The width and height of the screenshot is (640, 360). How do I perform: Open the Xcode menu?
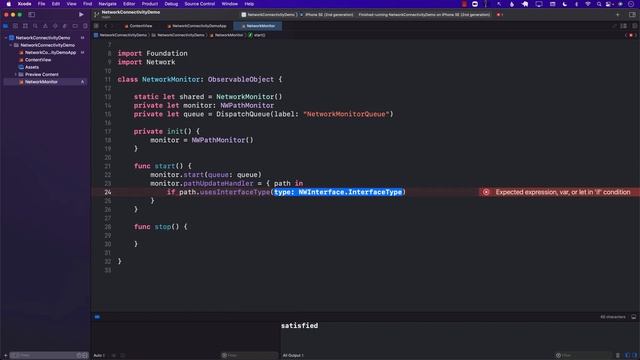24,4
